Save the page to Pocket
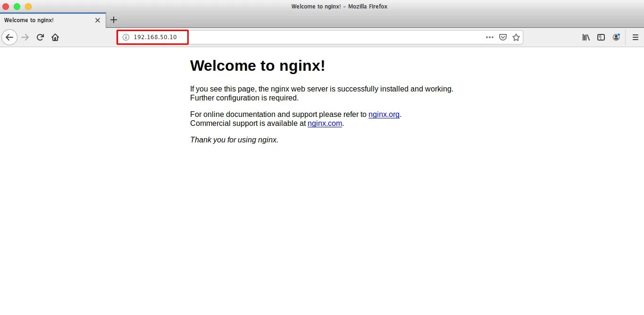This screenshot has height=315, width=644. [503, 37]
